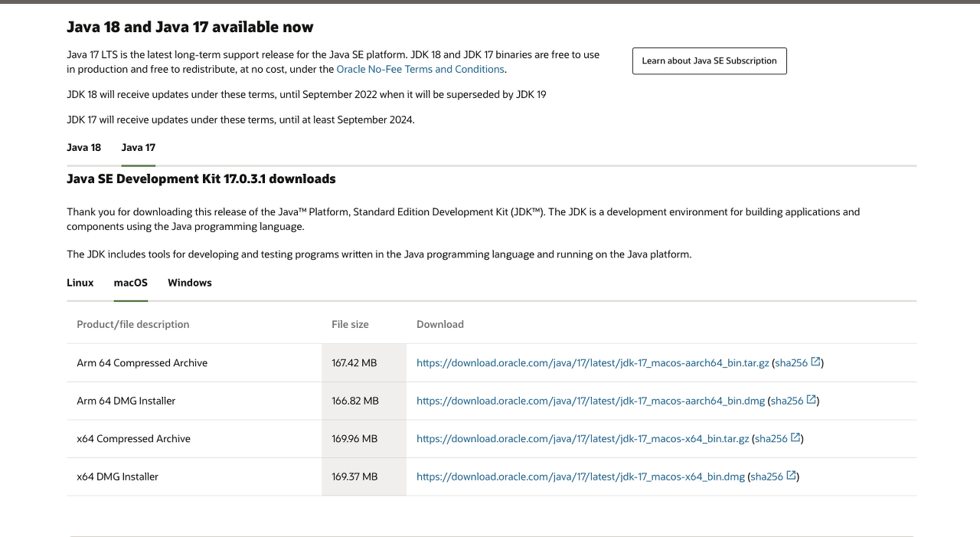Download jdk-17_macos-x64_bin.tar.gz link
This screenshot has height=537, width=980.
(583, 439)
